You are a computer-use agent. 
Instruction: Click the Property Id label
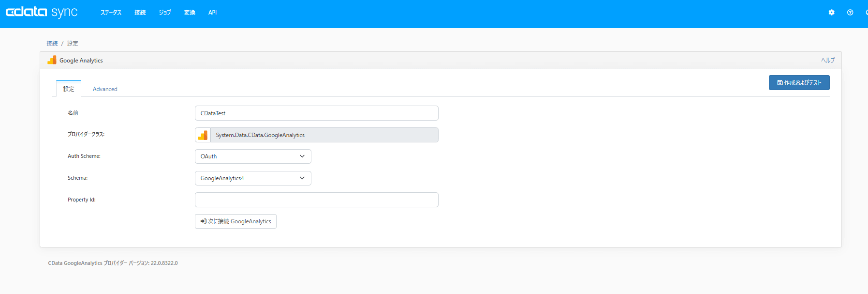tap(82, 200)
